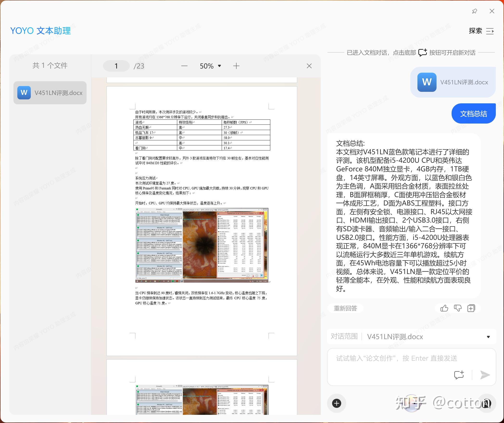Click the Word icon in file sidebar
The width and height of the screenshot is (504, 423).
24,93
